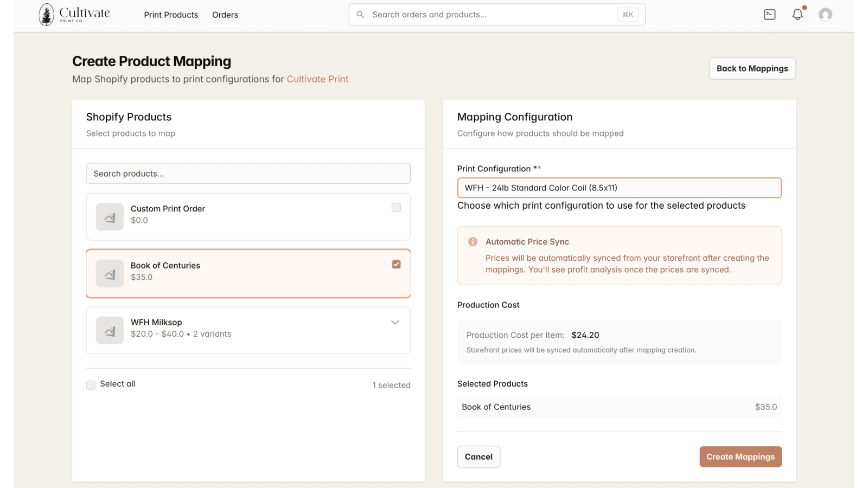Open the Print Products menu
The height and width of the screenshot is (488, 868).
point(171,15)
